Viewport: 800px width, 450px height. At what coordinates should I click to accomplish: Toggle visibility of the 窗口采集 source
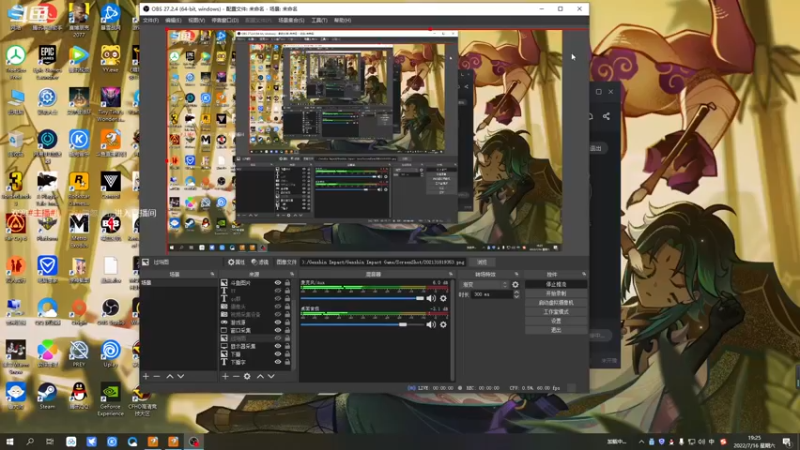click(x=278, y=330)
